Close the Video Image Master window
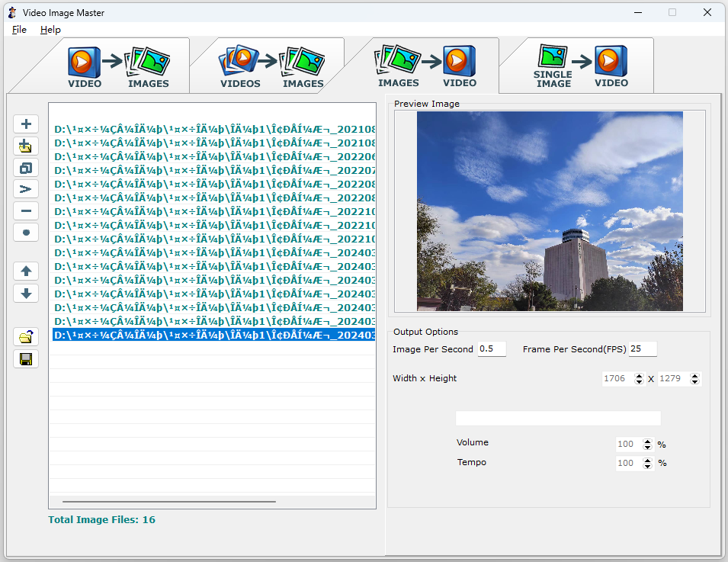 [x=707, y=12]
